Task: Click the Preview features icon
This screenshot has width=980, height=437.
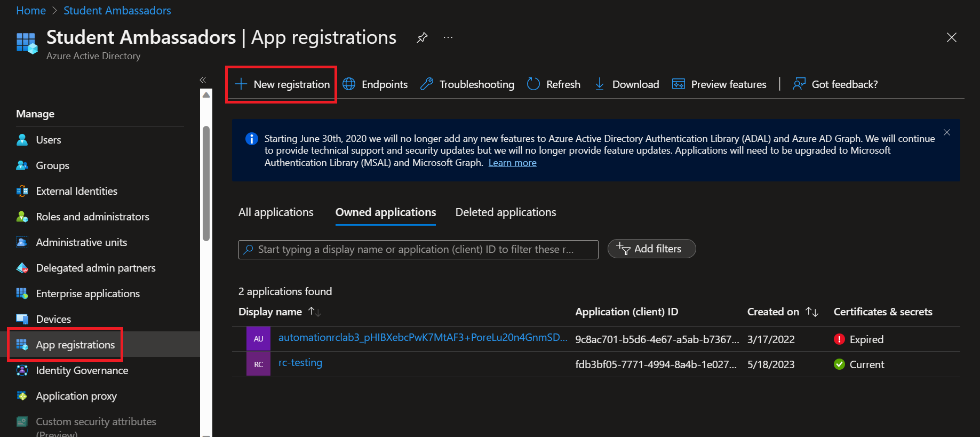Action: [679, 84]
